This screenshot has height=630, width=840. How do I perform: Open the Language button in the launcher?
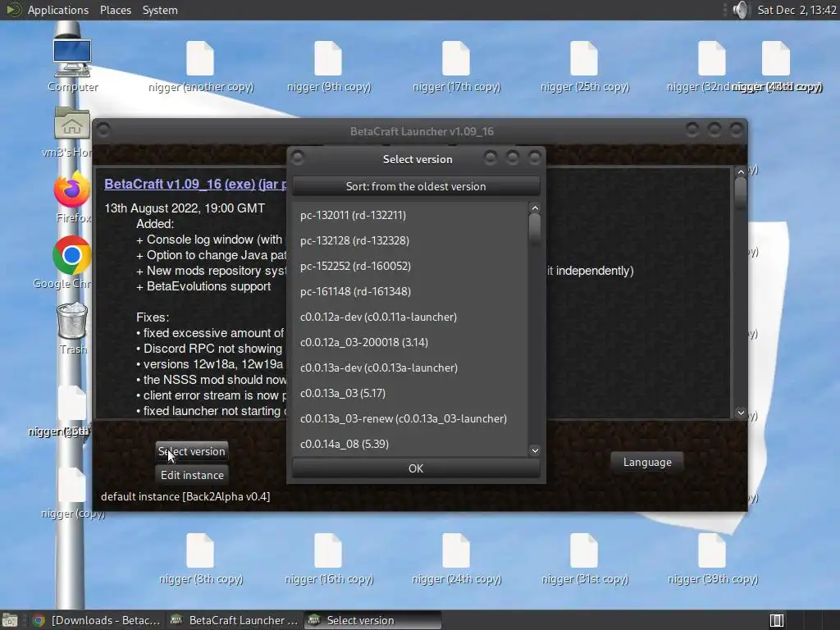(647, 463)
